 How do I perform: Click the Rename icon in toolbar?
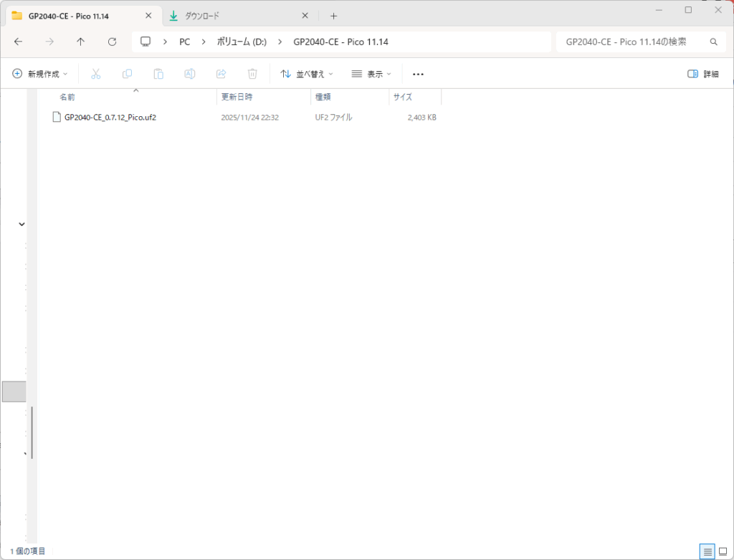click(190, 74)
